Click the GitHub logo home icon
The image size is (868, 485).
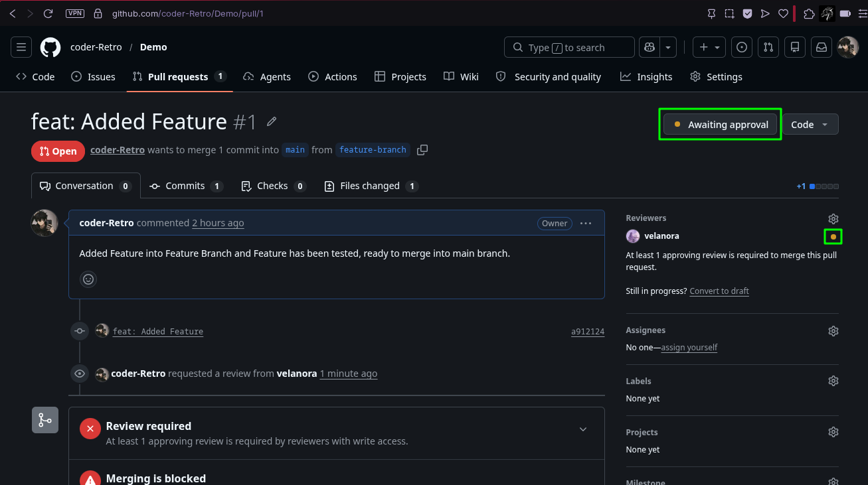50,47
